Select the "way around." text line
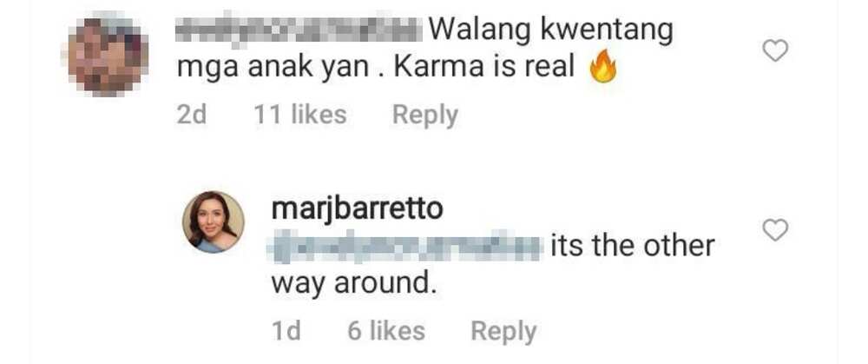Viewport: 868px width, 364px height. (x=351, y=284)
